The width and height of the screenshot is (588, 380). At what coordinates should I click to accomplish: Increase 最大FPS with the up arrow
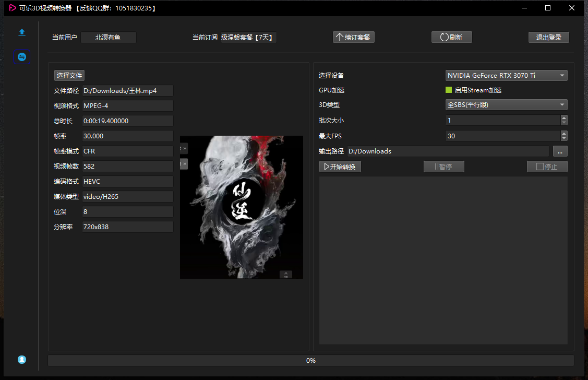(x=564, y=134)
